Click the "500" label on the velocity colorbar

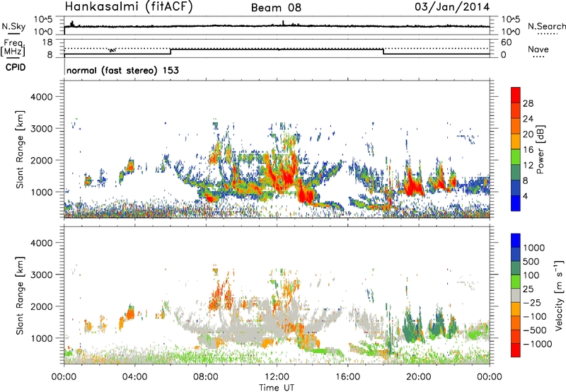point(531,261)
